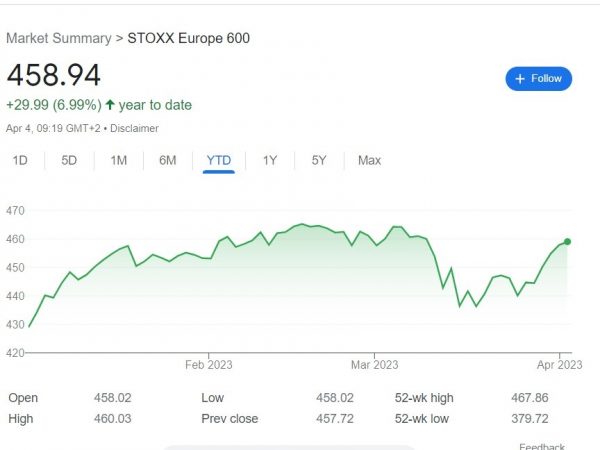
Task: Open the Disclaimer link
Action: tap(134, 128)
